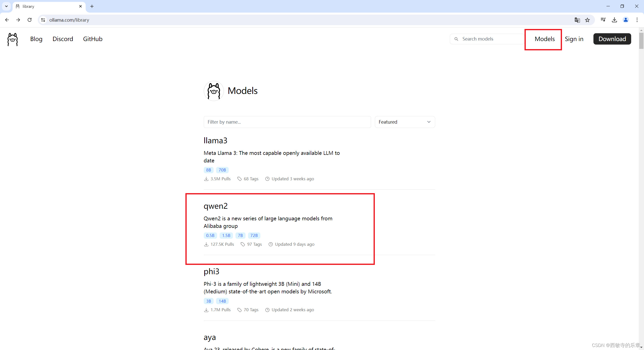The height and width of the screenshot is (350, 644).
Task: Click the media control icon in toolbar
Action: 603,20
